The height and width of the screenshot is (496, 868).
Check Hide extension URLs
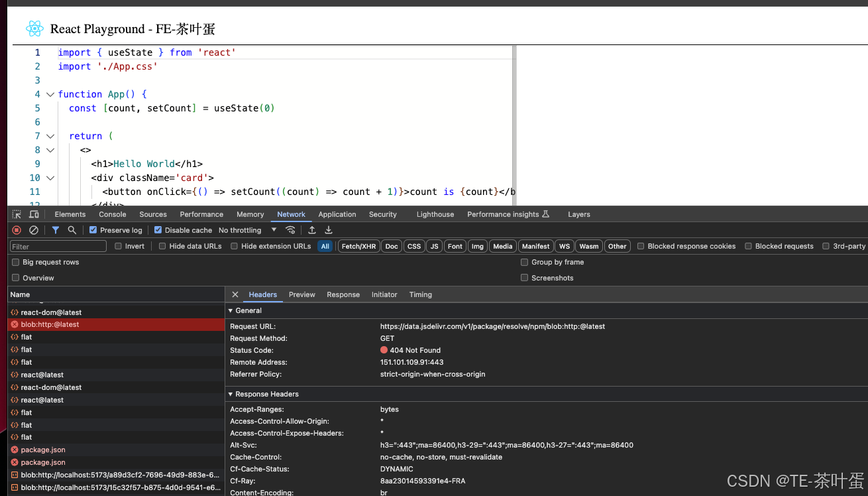[x=235, y=246]
